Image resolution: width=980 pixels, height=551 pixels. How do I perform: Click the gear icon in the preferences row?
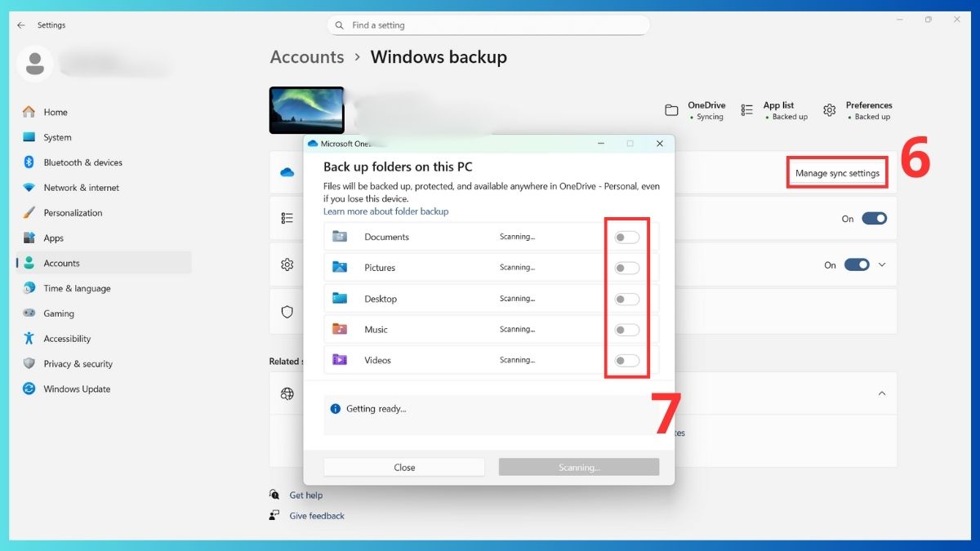click(287, 264)
